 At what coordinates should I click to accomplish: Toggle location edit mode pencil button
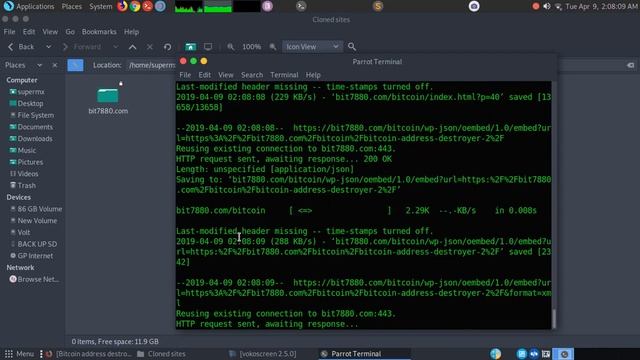tap(76, 65)
